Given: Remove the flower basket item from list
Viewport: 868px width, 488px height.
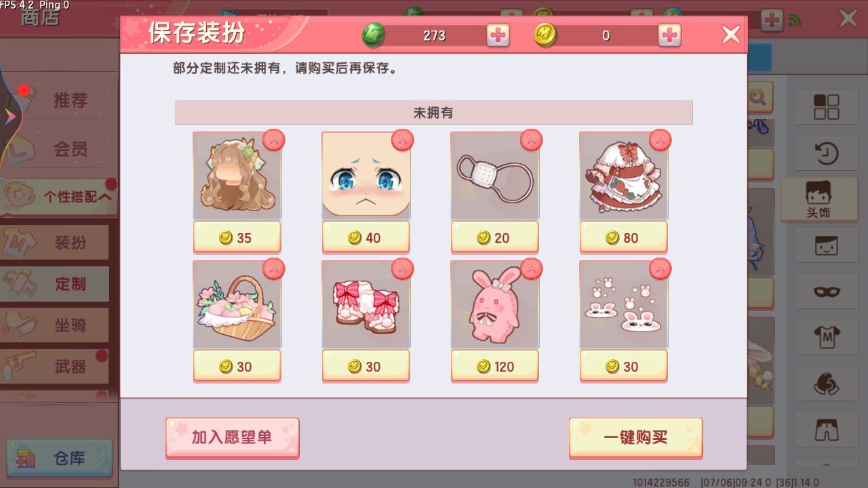Looking at the screenshot, I should (x=274, y=269).
